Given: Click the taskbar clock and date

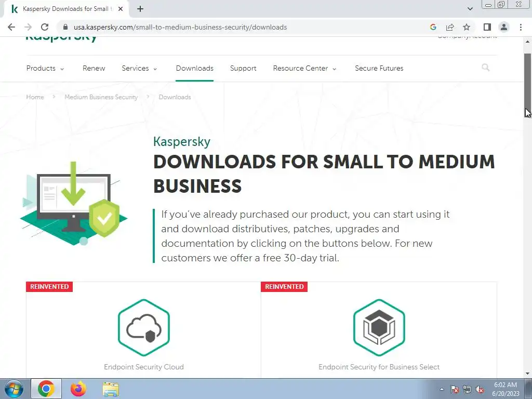Looking at the screenshot, I should pos(506,389).
